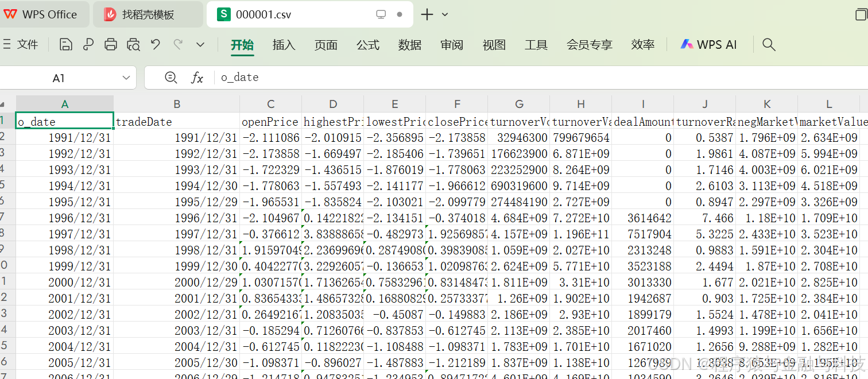Select column L header
Image resolution: width=868 pixels, height=379 pixels.
pos(829,104)
